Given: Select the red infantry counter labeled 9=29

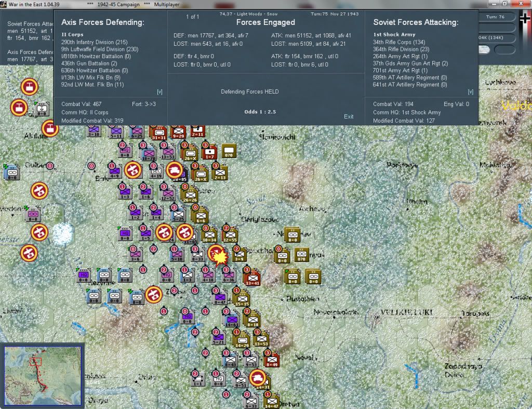Looking at the screenshot, I should (179, 131).
